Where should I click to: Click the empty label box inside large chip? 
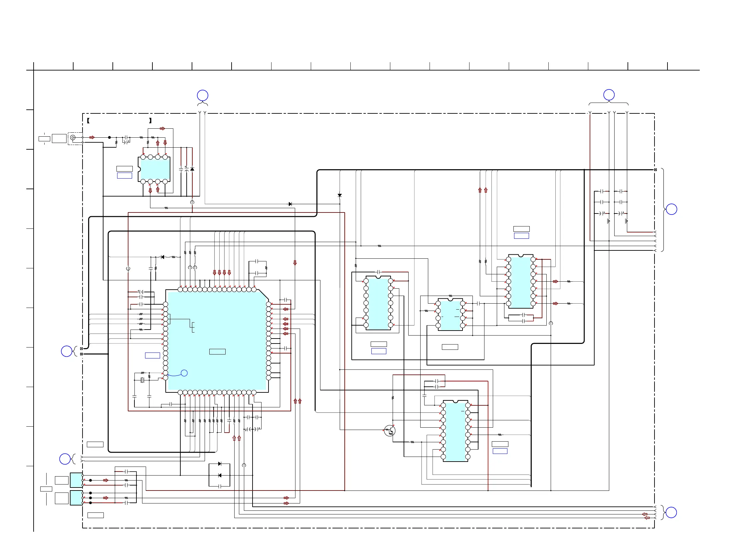pos(217,352)
